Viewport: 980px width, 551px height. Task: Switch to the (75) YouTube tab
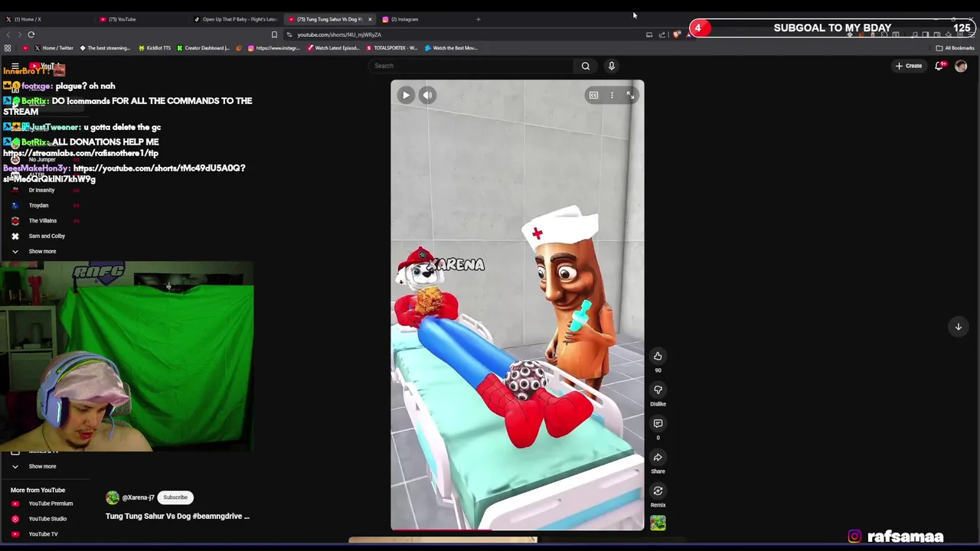pos(141,19)
